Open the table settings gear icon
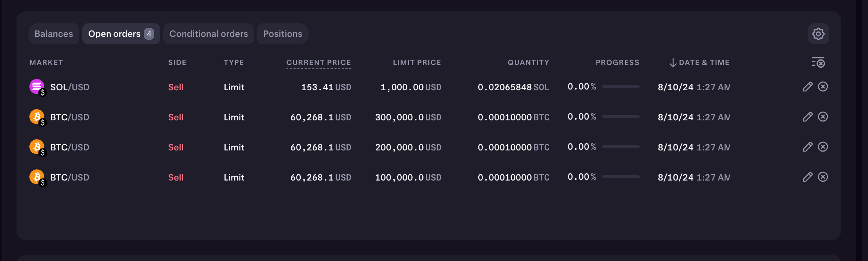 click(x=818, y=34)
